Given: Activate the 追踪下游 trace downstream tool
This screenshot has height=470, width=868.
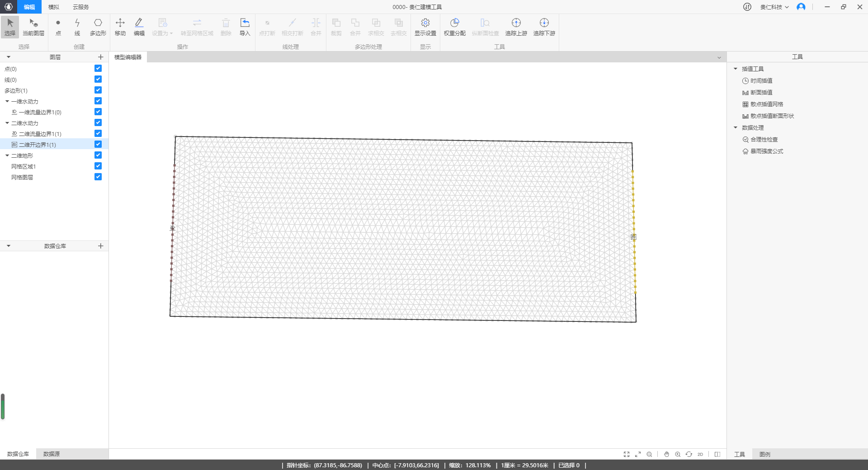Looking at the screenshot, I should pos(544,27).
